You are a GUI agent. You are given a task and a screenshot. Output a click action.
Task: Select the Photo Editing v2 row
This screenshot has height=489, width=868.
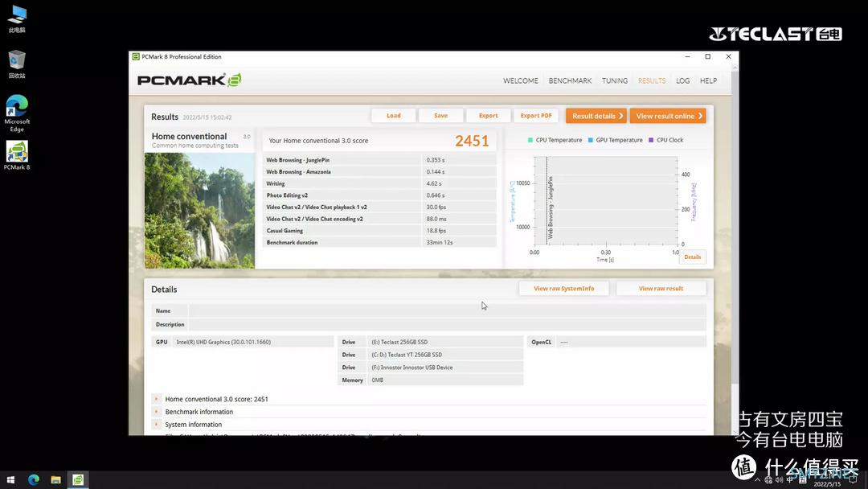[x=379, y=195]
